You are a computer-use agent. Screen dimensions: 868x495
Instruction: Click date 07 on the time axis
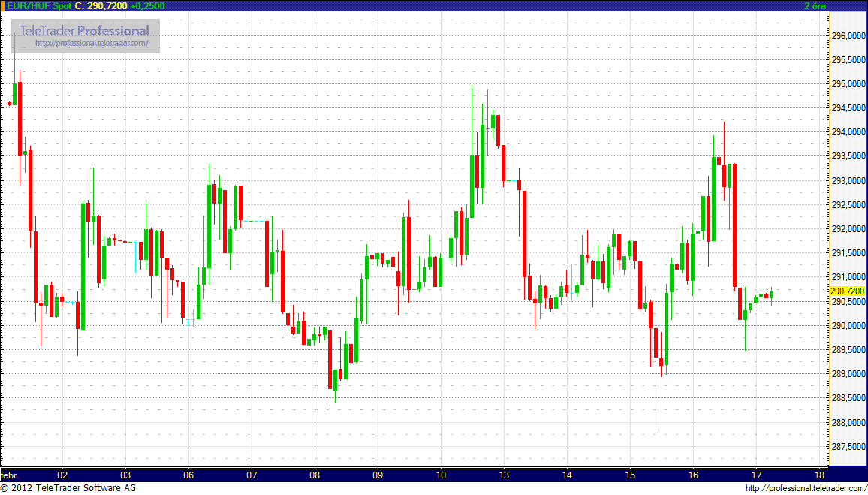252,475
